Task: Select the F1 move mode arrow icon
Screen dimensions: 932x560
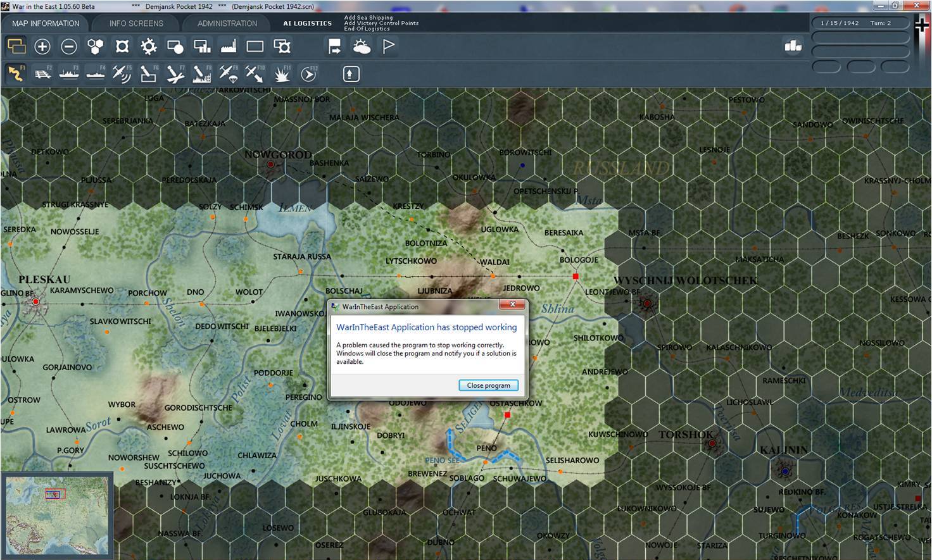Action: click(16, 74)
